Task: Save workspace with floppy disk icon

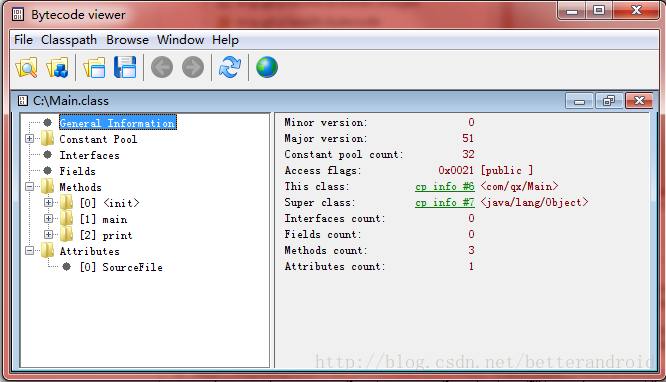Action: (x=125, y=68)
